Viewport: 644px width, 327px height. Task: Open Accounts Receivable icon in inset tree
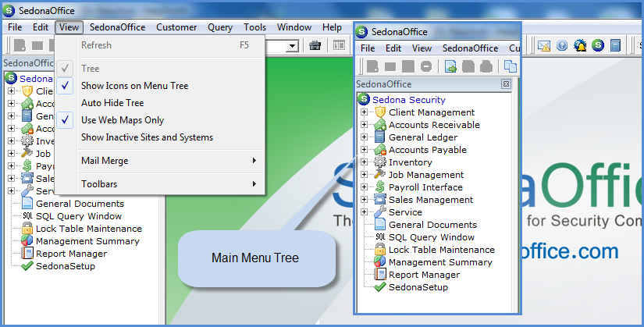pyautogui.click(x=380, y=125)
